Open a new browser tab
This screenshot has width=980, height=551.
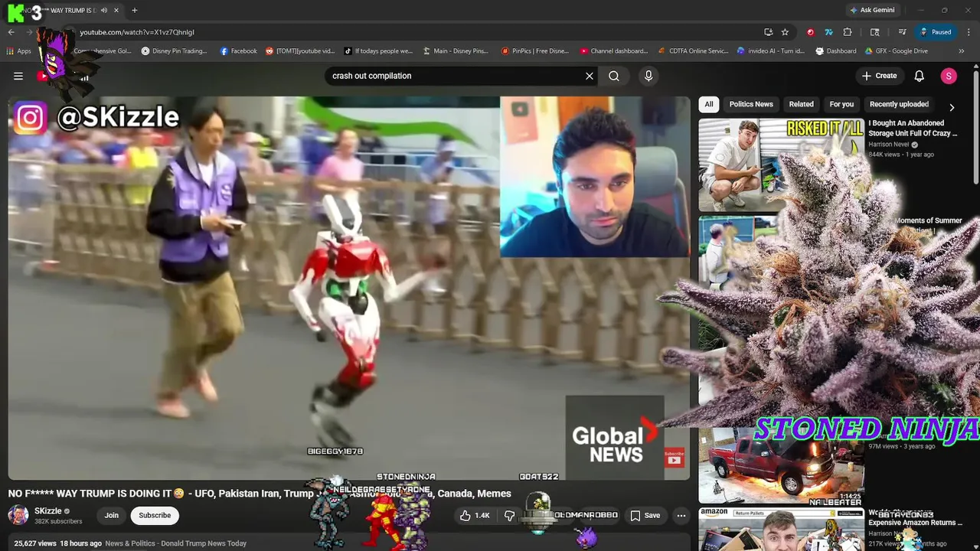click(x=135, y=11)
